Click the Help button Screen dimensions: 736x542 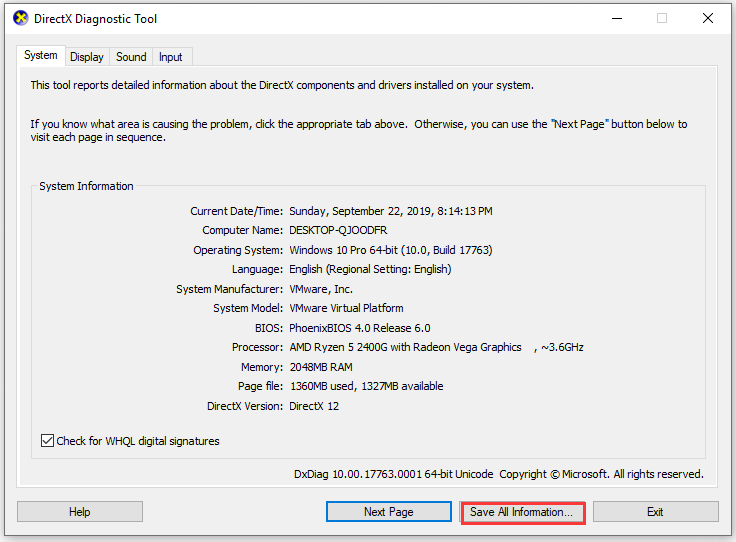[x=80, y=511]
